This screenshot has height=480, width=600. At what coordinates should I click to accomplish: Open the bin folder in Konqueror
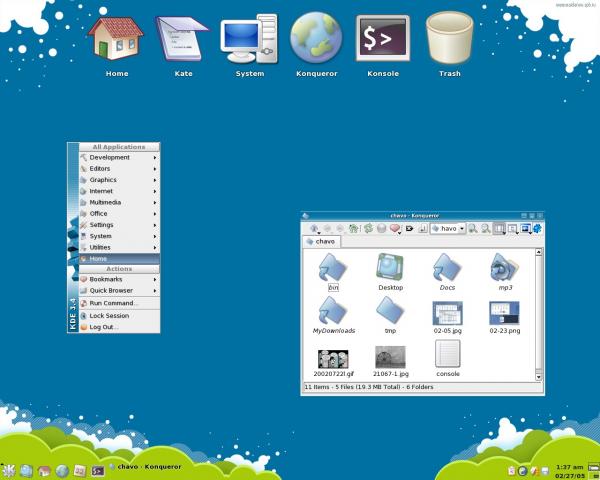pyautogui.click(x=333, y=272)
